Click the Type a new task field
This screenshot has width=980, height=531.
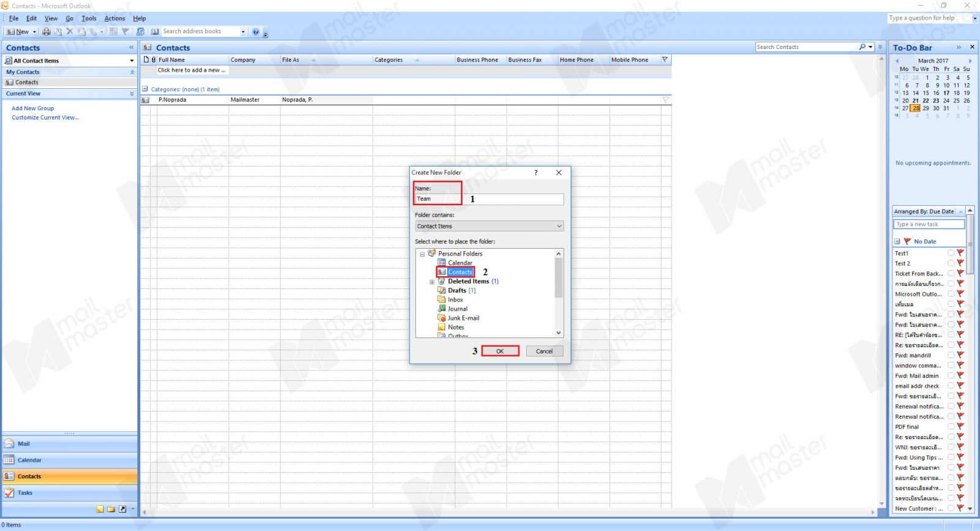pyautogui.click(x=929, y=224)
